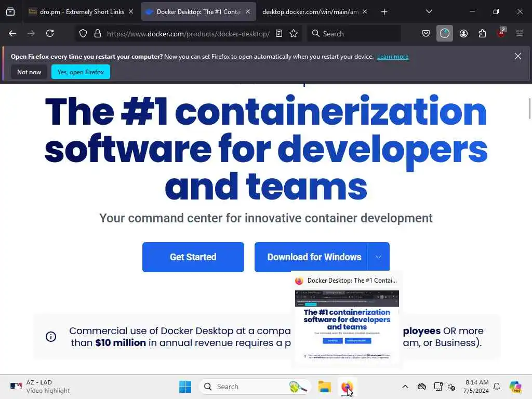Click the muted volume tray icon
Image resolution: width=532 pixels, height=399 pixels.
click(x=451, y=387)
